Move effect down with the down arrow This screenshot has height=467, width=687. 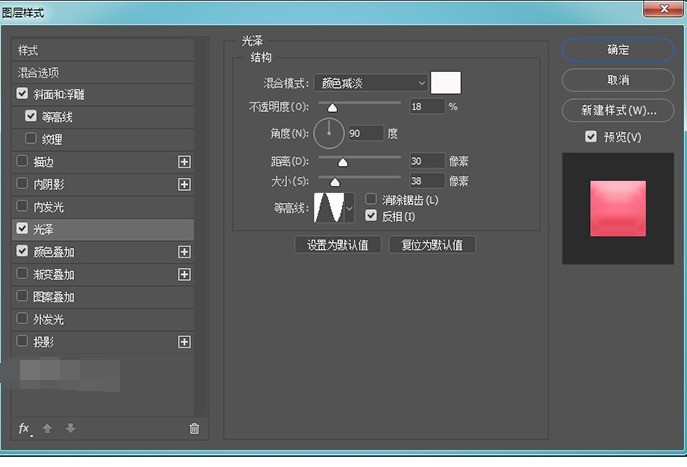click(x=70, y=428)
